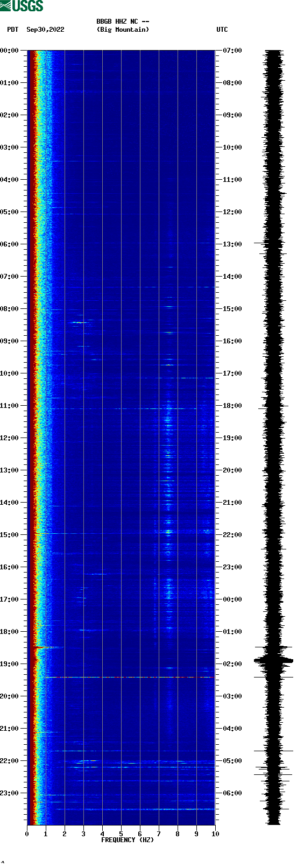The height and width of the screenshot is (868, 297).
Task: Click the UTC timezone label
Action: click(x=222, y=30)
